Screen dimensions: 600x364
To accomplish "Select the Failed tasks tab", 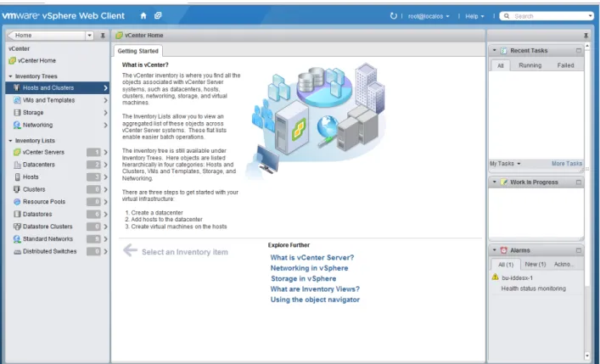I will pyautogui.click(x=565, y=65).
